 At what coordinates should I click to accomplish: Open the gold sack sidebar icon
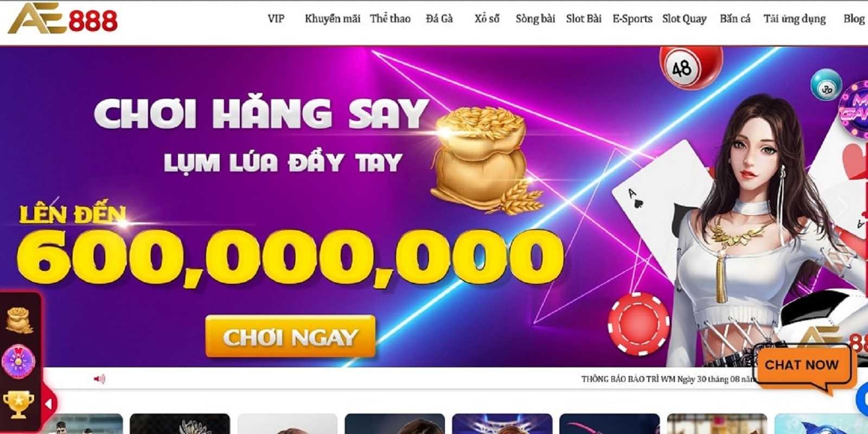click(x=19, y=320)
